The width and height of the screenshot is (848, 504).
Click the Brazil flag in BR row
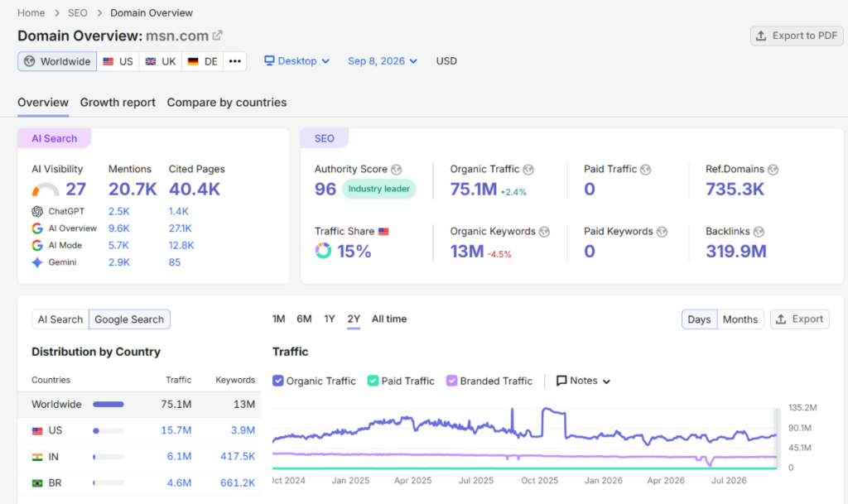[37, 483]
